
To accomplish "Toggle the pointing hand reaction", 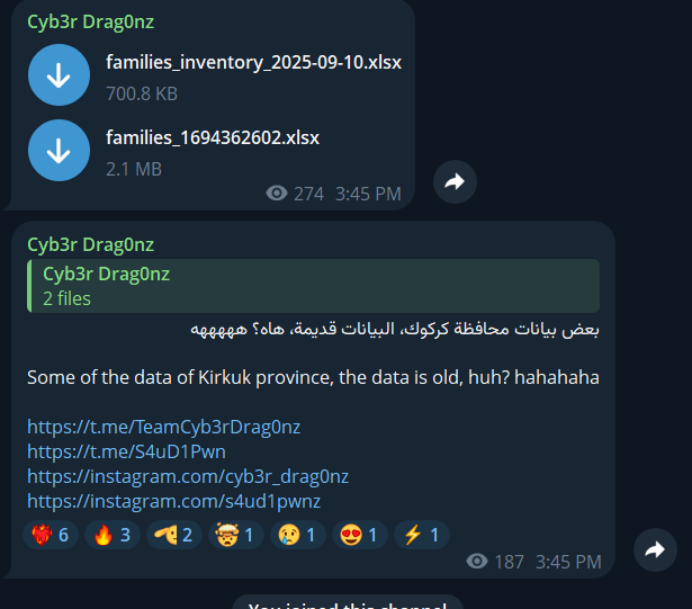I will pos(174,535).
